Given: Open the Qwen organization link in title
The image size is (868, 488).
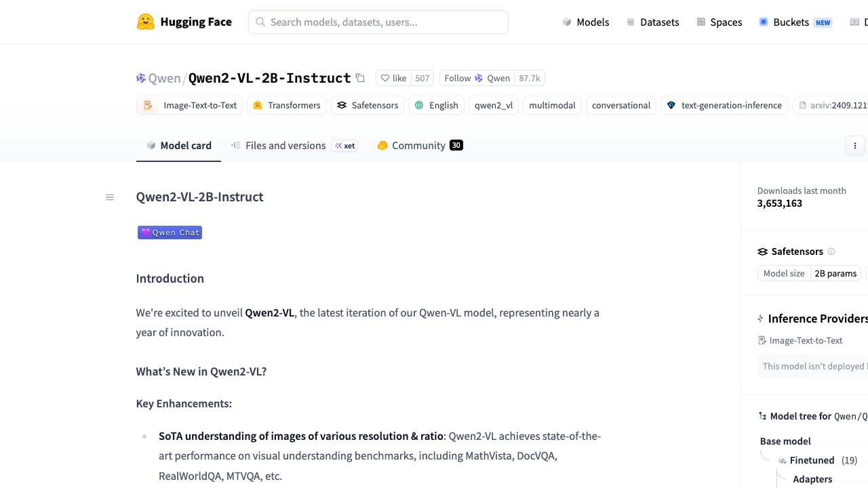Looking at the screenshot, I should [165, 78].
